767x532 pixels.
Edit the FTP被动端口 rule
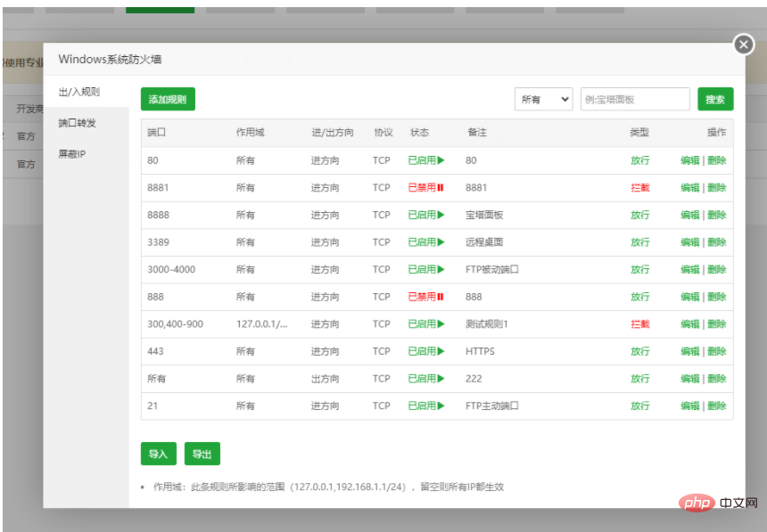[690, 269]
